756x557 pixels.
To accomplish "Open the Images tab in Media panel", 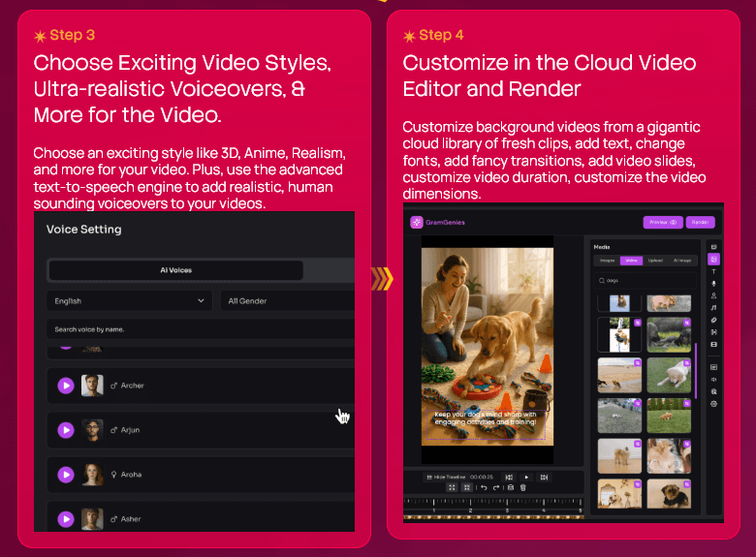I will click(607, 261).
